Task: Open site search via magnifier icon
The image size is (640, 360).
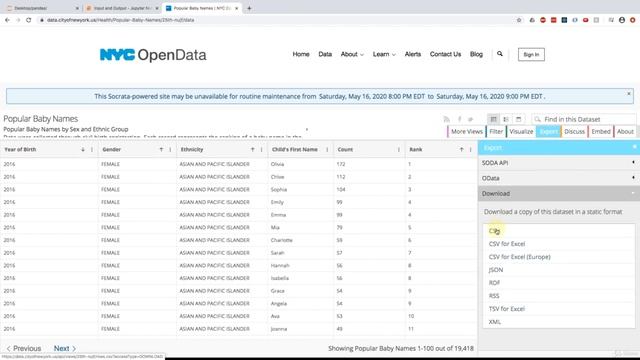Action: (x=500, y=54)
